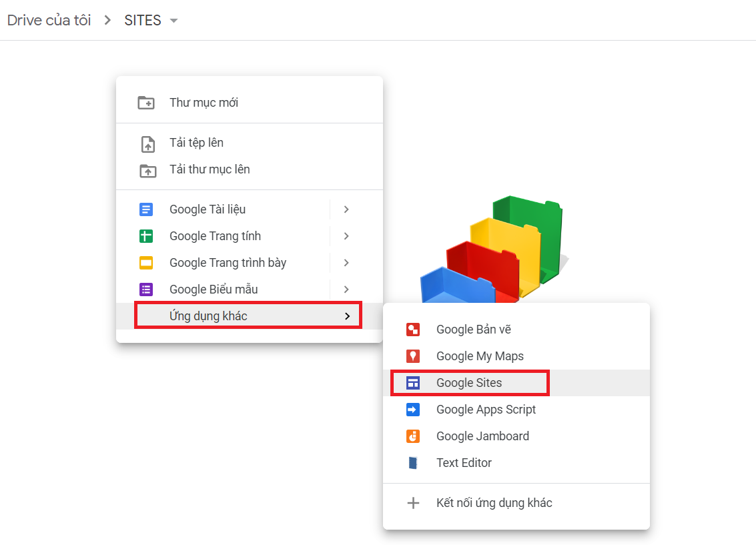Click the Text Editor icon
Screen dimensions: 756x545
coord(413,462)
